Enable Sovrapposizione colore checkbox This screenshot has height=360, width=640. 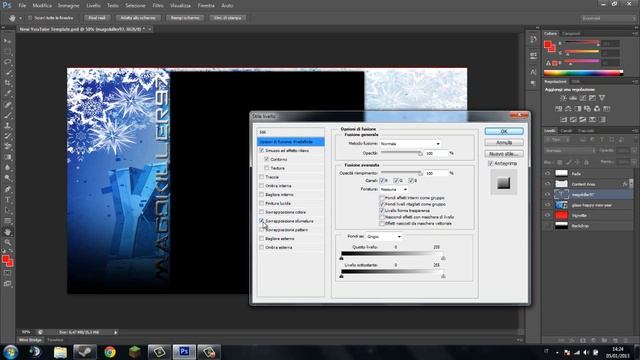click(262, 212)
